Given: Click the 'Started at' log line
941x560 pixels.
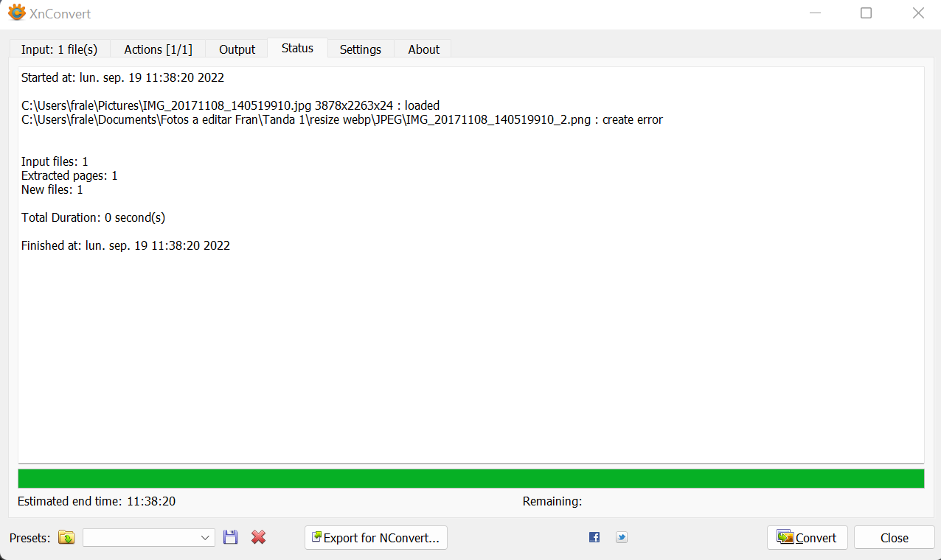Looking at the screenshot, I should coord(122,77).
